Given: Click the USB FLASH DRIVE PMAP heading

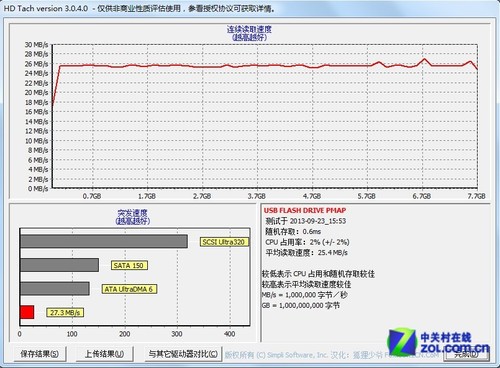Looking at the screenshot, I should pyautogui.click(x=305, y=210).
